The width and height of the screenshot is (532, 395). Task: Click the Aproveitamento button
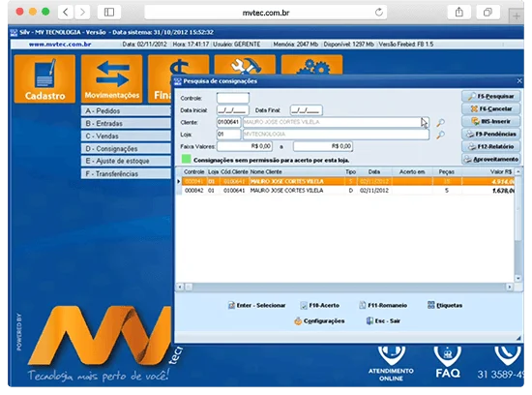click(x=491, y=160)
